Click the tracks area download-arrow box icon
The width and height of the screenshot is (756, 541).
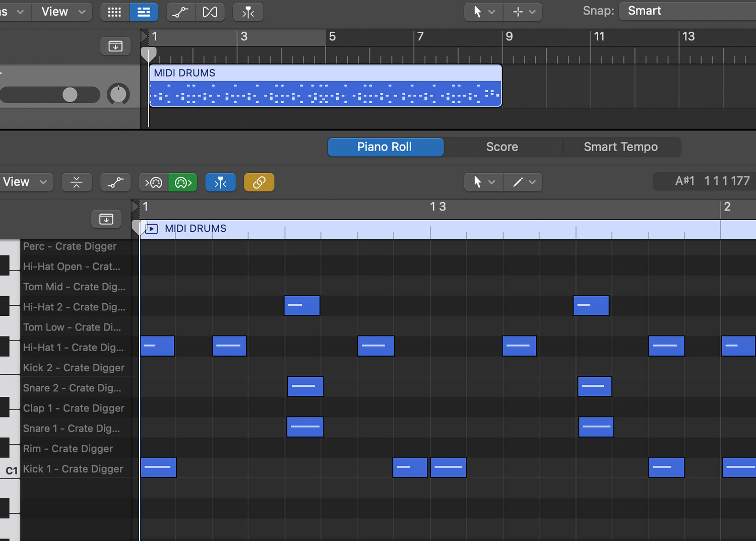coord(115,46)
